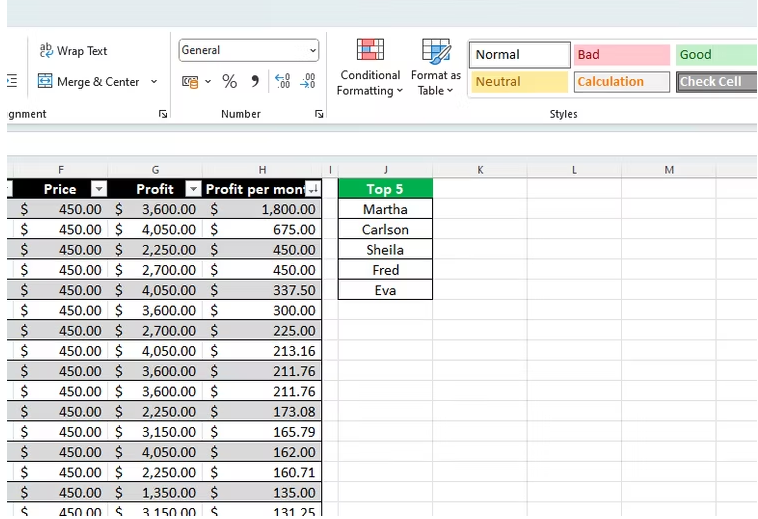The image size is (758, 519).
Task: Select the 162.00 profit per month cell
Action: pyautogui.click(x=262, y=452)
